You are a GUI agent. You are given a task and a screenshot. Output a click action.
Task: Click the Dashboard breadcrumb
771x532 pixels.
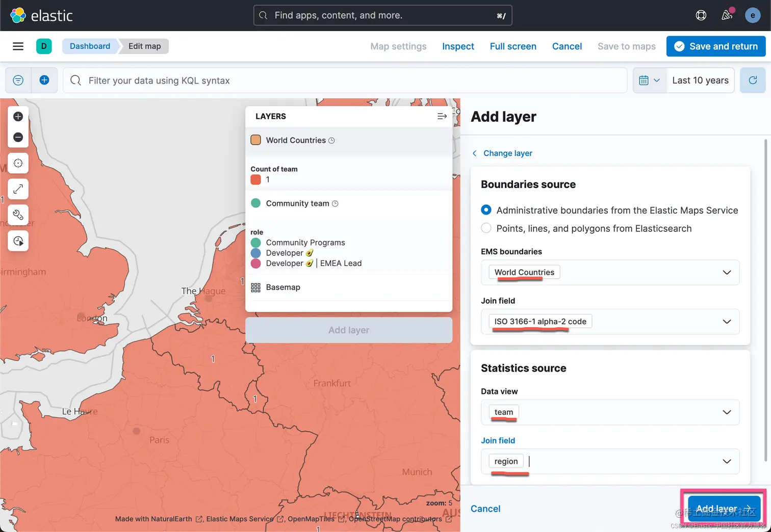[90, 46]
